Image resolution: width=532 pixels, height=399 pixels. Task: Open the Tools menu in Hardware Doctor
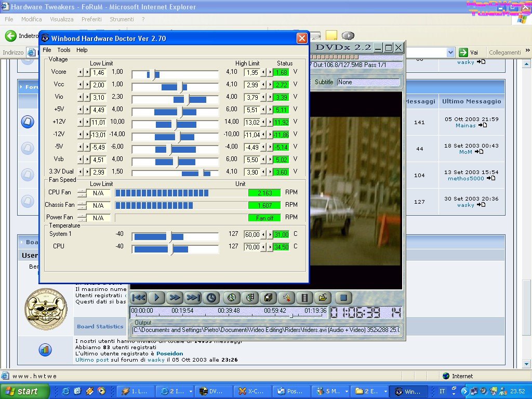64,50
